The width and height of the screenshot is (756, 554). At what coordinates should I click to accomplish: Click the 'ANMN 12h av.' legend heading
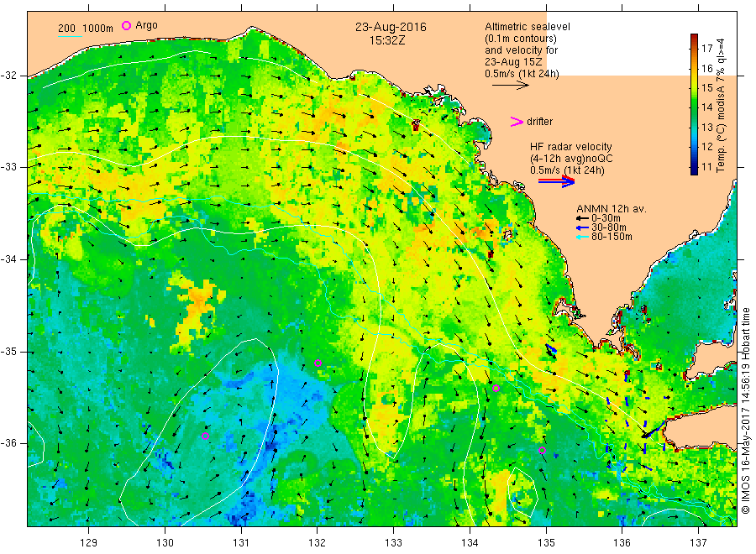coord(612,209)
